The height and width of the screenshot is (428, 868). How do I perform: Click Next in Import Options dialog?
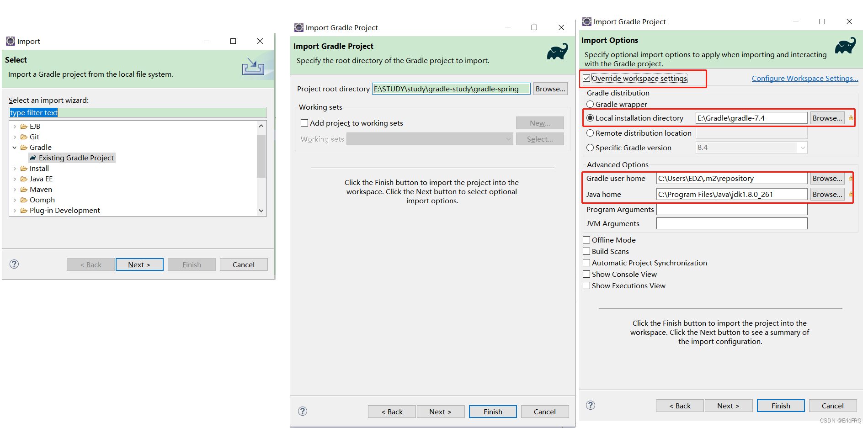(x=728, y=406)
